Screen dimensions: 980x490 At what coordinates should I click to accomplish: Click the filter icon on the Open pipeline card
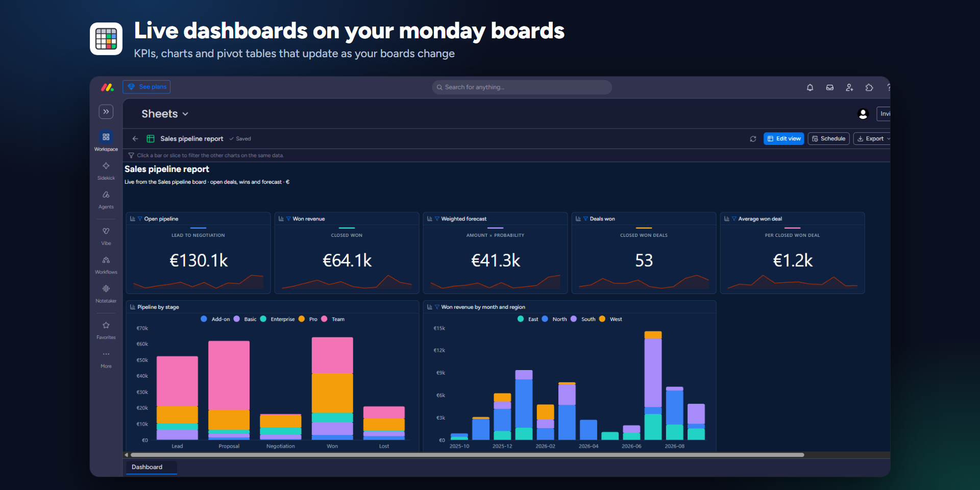coord(140,219)
